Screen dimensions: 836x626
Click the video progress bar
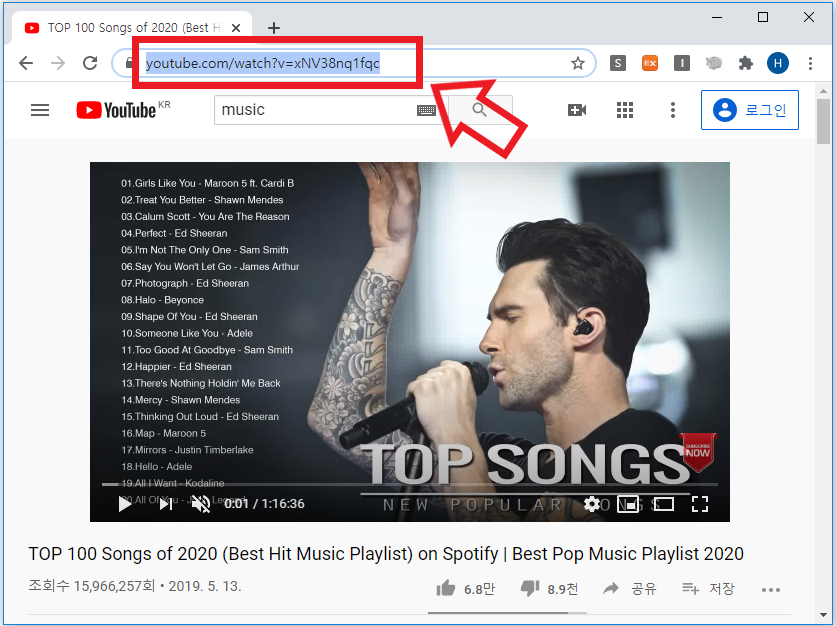click(x=409, y=484)
